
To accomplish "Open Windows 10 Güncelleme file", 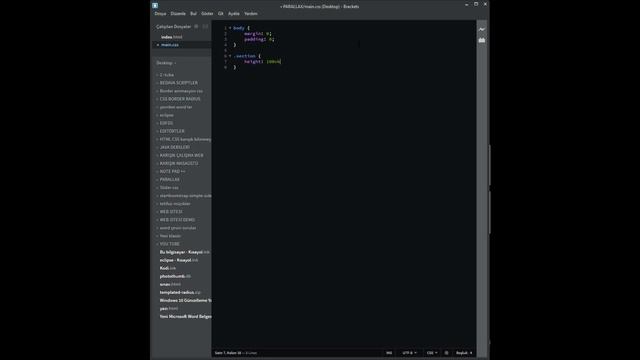I will point(185,300).
